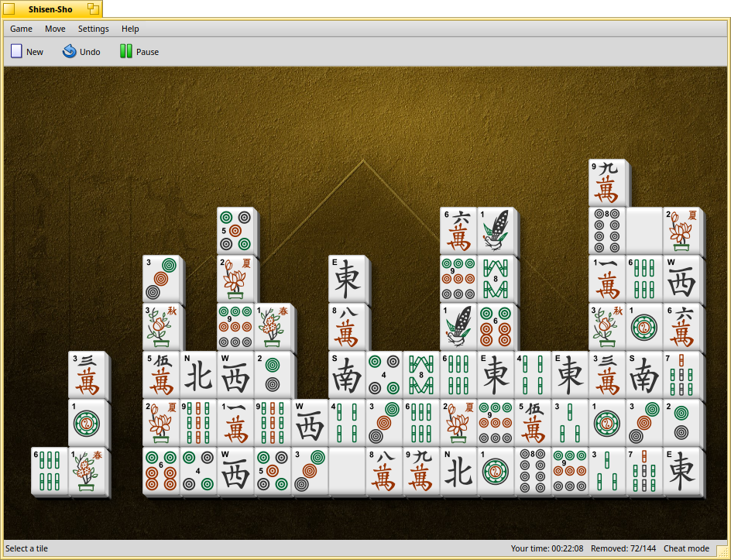The image size is (731, 560).
Task: Select the 5 circles tile above the summer flower
Action: (x=235, y=231)
